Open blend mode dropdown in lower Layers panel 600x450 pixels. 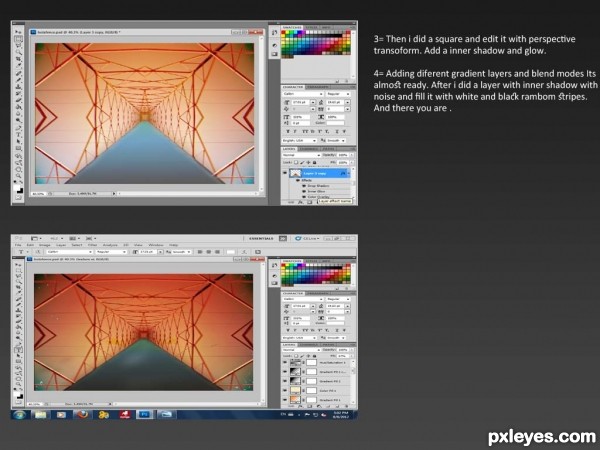pyautogui.click(x=302, y=350)
